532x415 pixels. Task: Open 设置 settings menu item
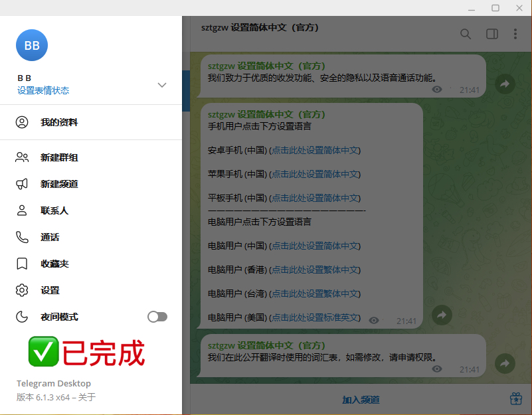click(50, 290)
